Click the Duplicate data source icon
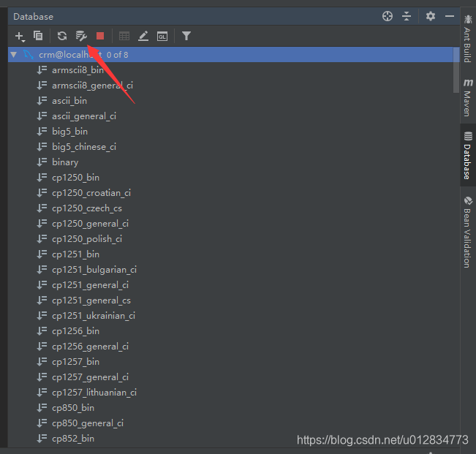Viewport: 476px width, 454px height. pyautogui.click(x=38, y=36)
